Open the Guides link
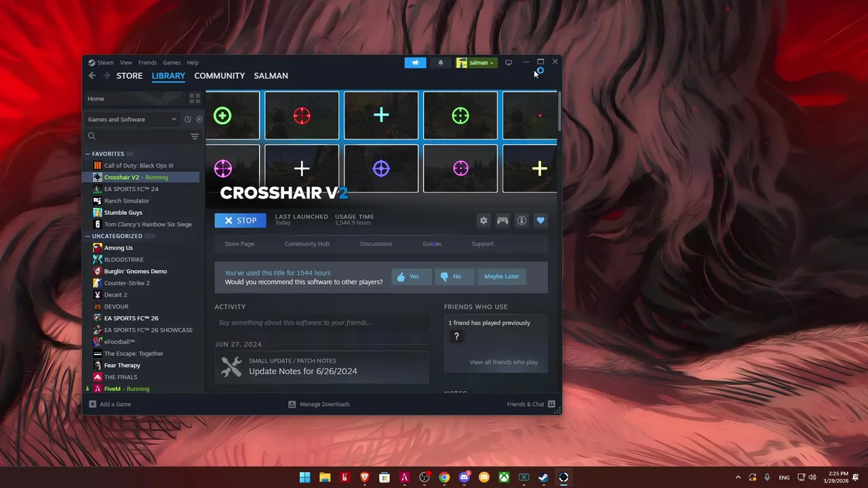 (x=432, y=244)
